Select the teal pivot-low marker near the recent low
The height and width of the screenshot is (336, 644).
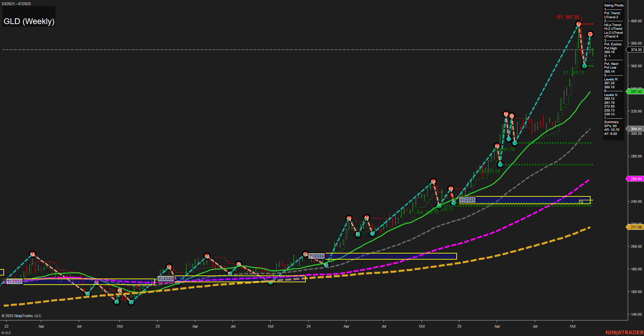pyautogui.click(x=584, y=66)
